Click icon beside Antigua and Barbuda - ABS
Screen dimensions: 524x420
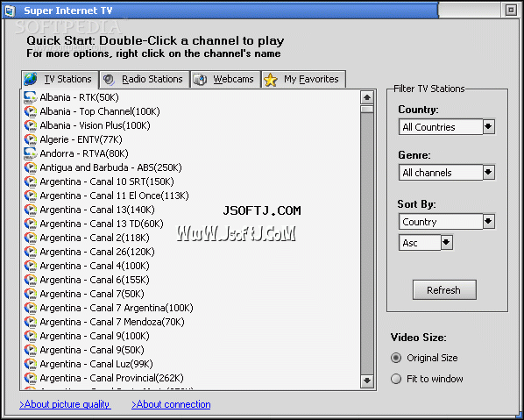31,167
